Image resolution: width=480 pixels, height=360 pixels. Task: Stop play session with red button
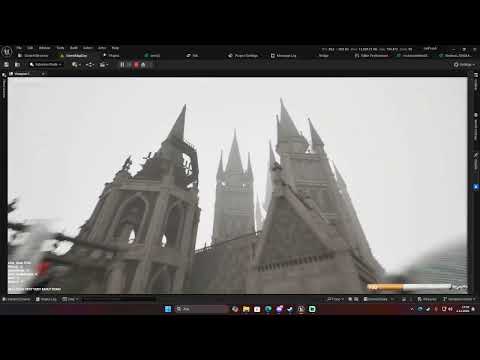pos(136,65)
